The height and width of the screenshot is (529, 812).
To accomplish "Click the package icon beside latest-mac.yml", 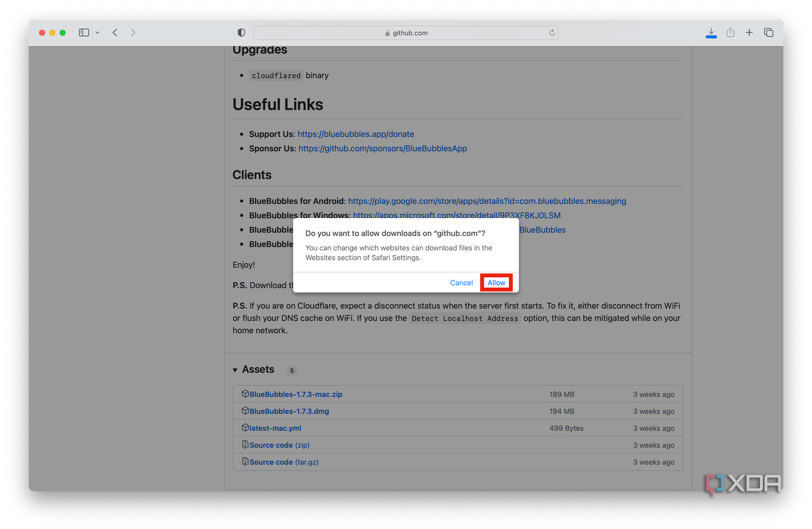I will [245, 428].
